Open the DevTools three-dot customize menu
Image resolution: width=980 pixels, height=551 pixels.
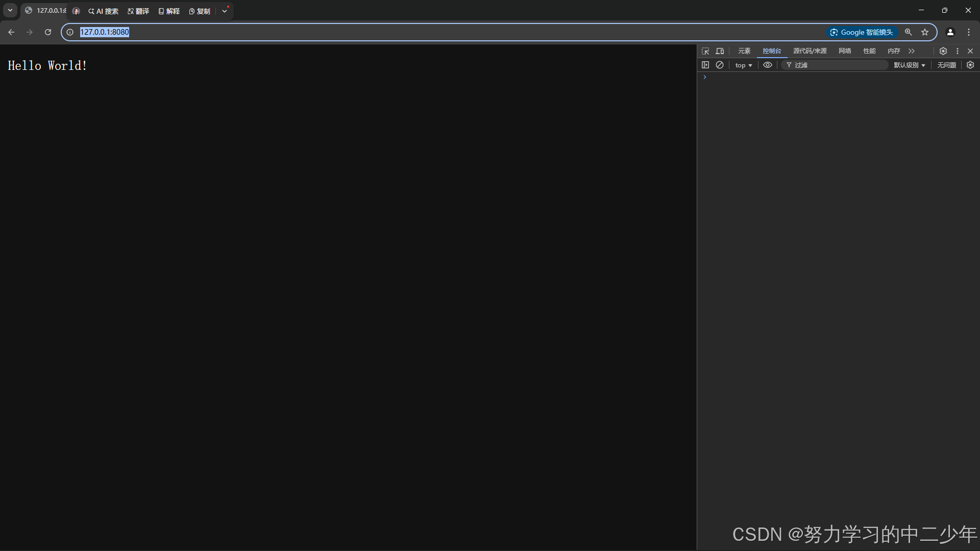(958, 51)
